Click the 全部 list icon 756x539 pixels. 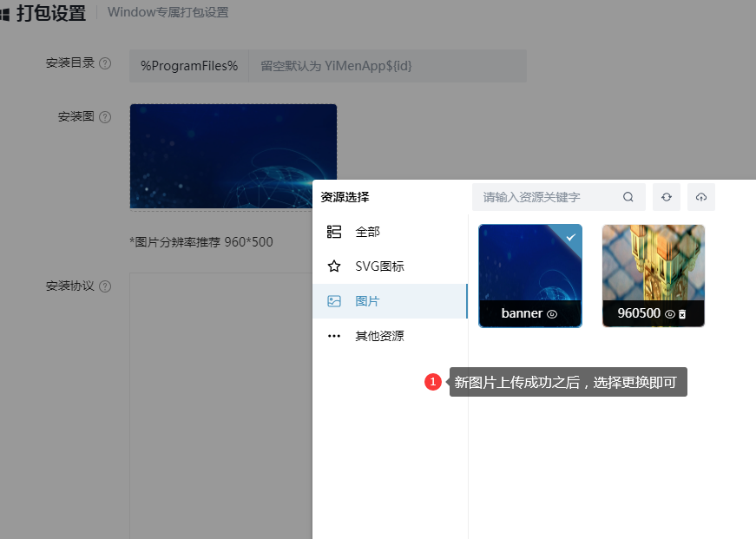tap(334, 232)
